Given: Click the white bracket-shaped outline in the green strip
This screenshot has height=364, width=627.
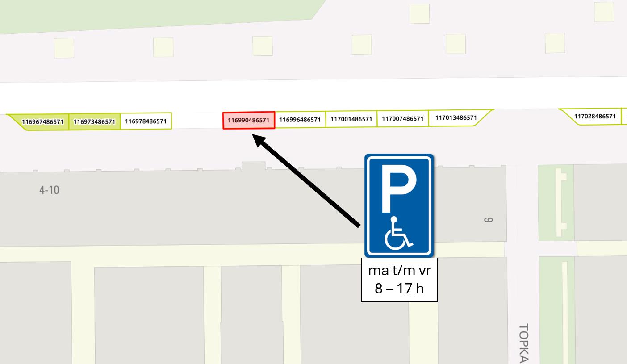Looking at the screenshot, I should tap(561, 203).
